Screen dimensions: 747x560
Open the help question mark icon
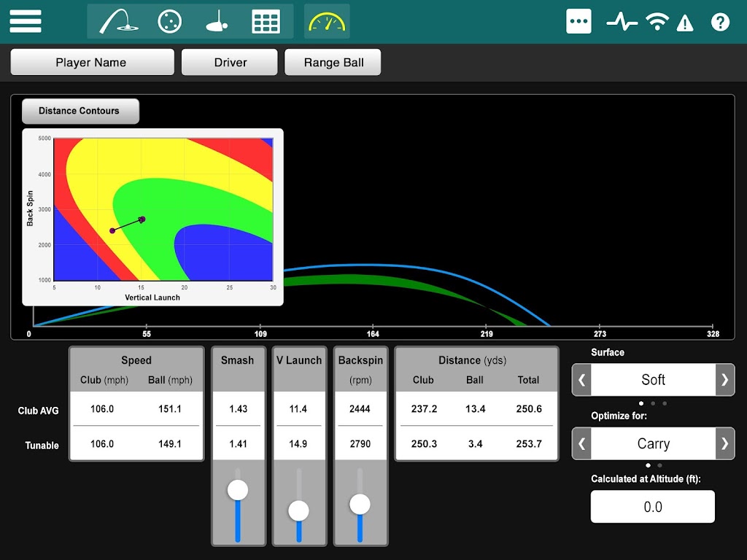point(720,22)
